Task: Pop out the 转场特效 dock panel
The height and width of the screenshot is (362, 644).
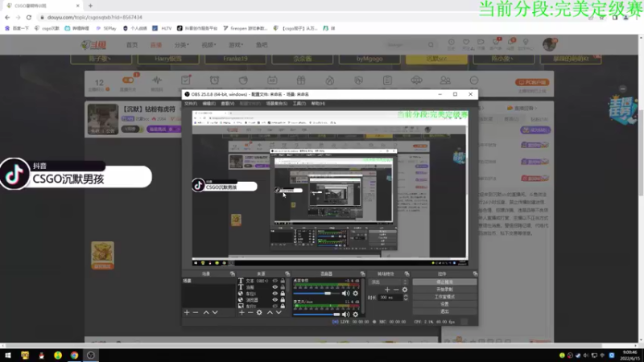Action: (407, 274)
